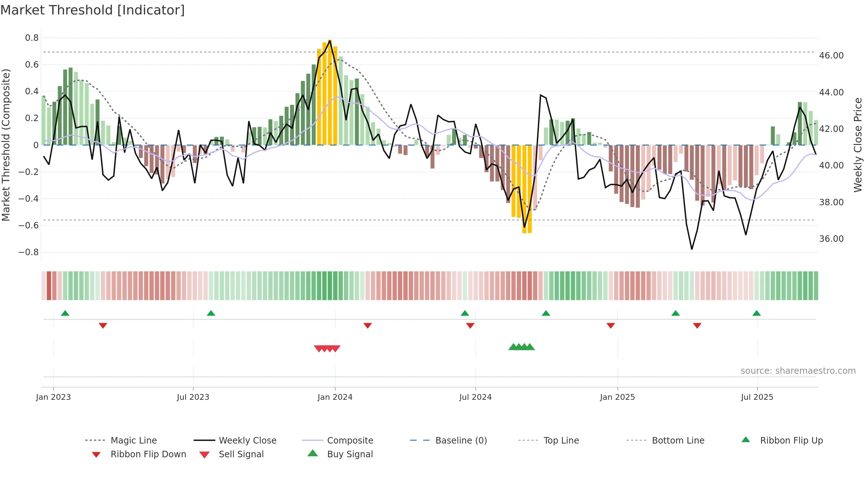This screenshot has width=868, height=488.
Task: Click the '38.00' price axis label
Action: [831, 202]
